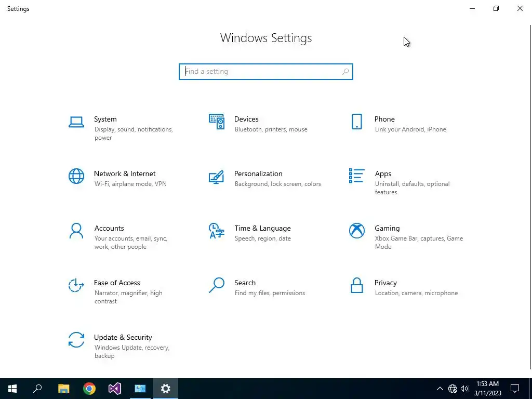
Task: Open the Gaming heading
Action: point(387,229)
